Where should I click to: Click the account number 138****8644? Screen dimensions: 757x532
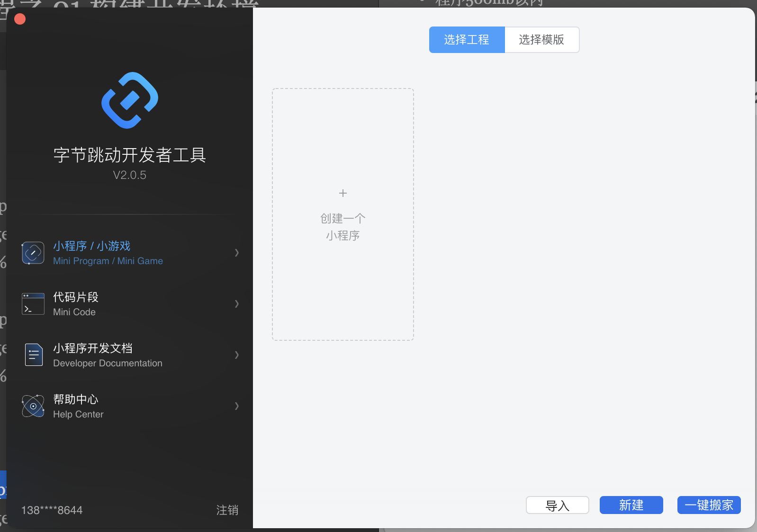pyautogui.click(x=52, y=510)
